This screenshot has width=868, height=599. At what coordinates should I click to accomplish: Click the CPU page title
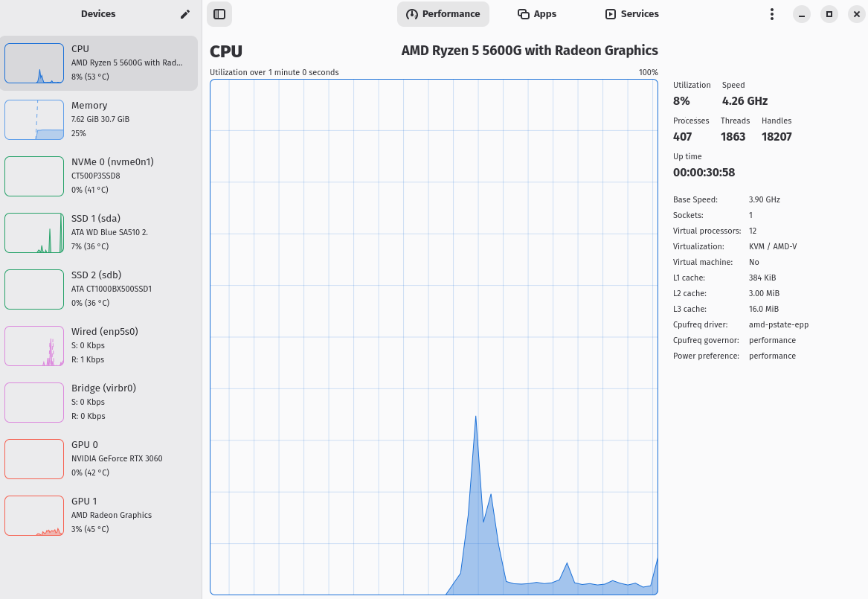(x=226, y=51)
